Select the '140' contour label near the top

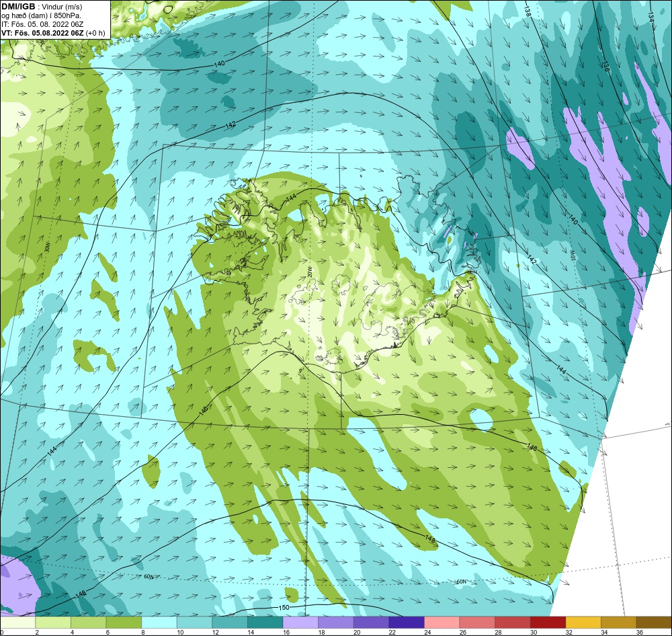[219, 64]
